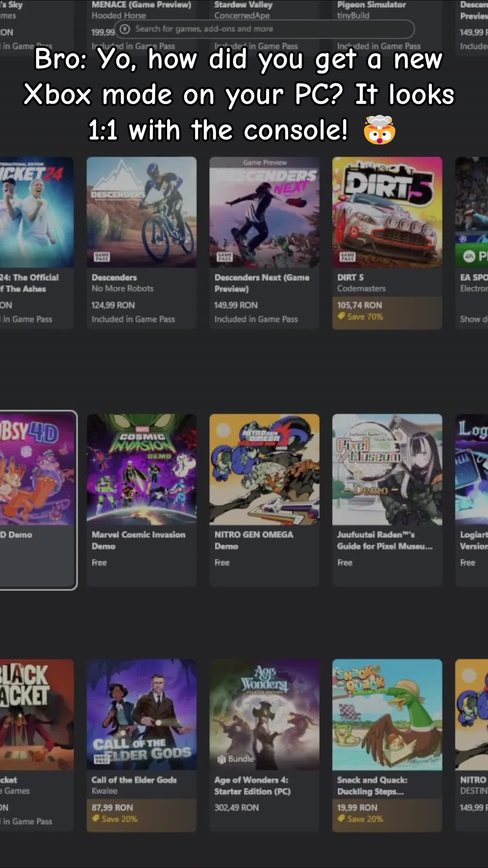Open the Descenders Next cover art

point(264,212)
